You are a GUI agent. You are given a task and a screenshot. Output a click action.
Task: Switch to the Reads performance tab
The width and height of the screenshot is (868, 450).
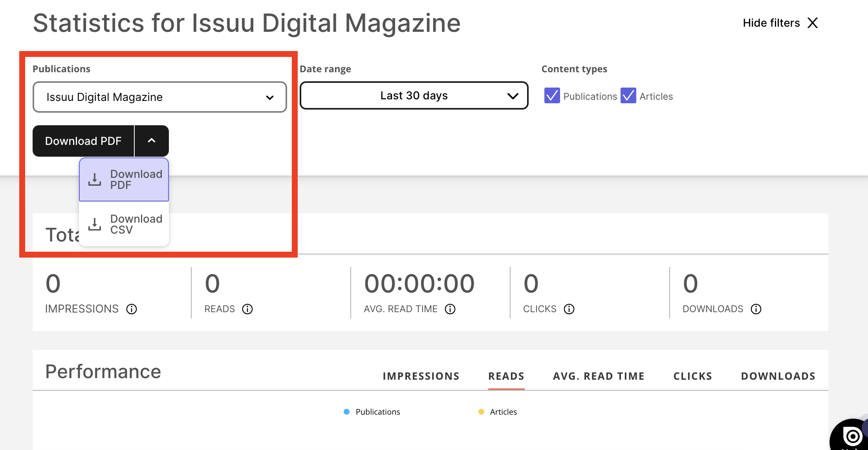[506, 376]
